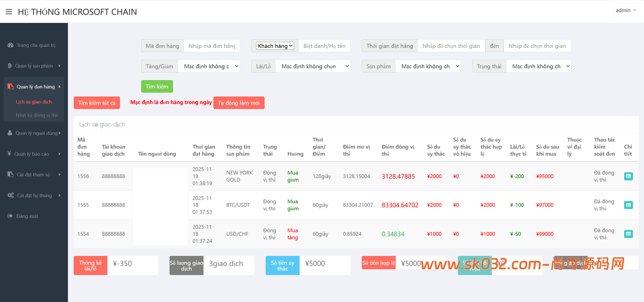Focus the Mã đơn hàng input field
This screenshot has height=302, width=644.
[x=212, y=46]
